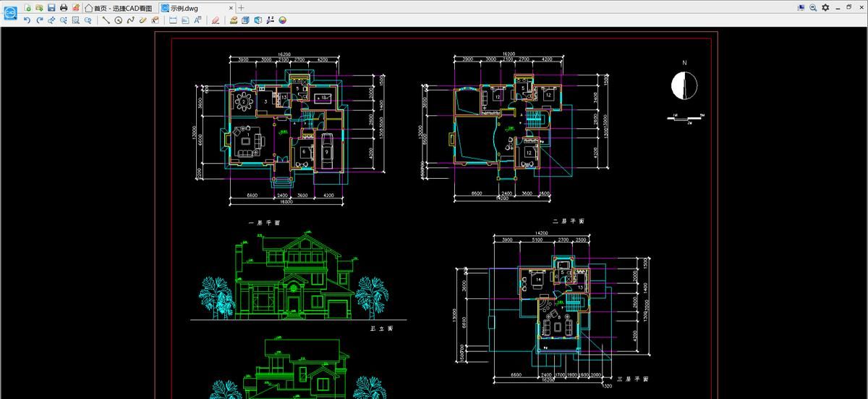The image size is (868, 399).
Task: Click the CAD application logo icon
Action: [9, 13]
